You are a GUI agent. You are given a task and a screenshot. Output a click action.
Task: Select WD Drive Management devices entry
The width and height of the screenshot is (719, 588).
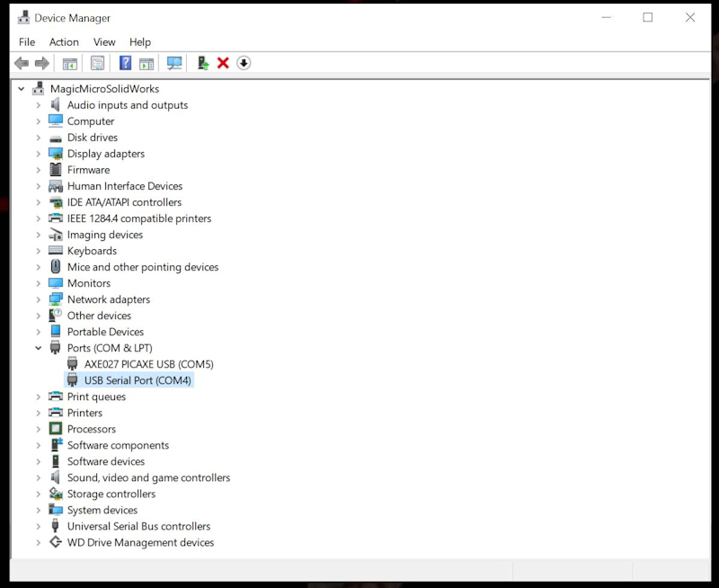pyautogui.click(x=140, y=542)
